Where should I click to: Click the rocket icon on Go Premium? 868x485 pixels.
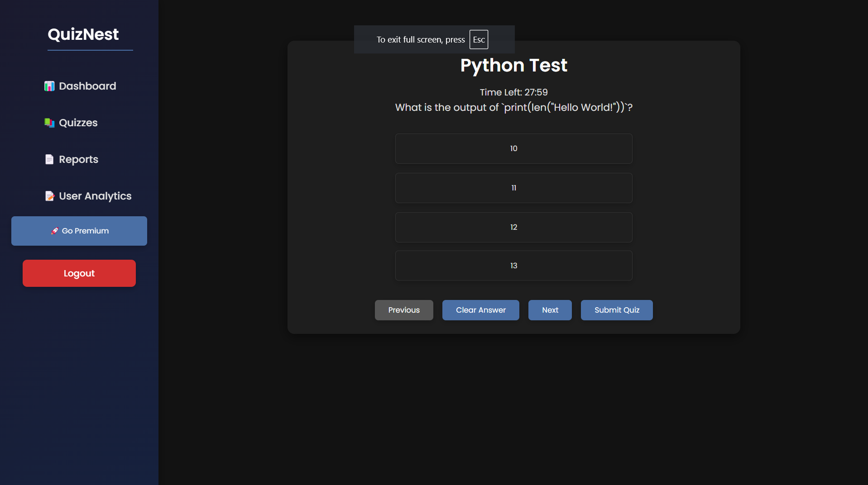(x=55, y=231)
